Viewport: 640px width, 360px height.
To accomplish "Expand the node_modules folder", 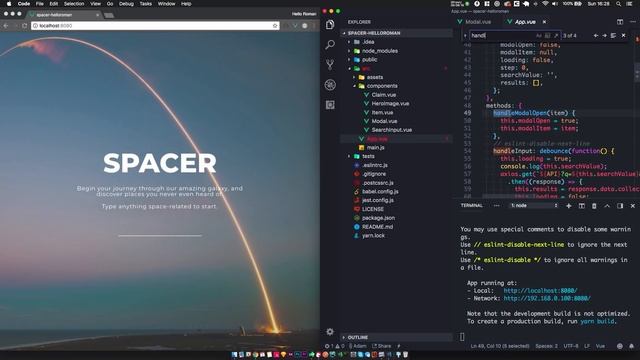I will 349,51.
